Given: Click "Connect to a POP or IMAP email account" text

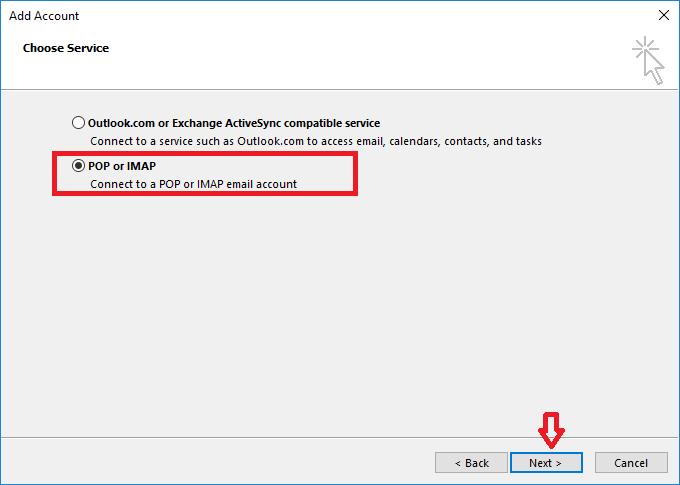Looking at the screenshot, I should (x=193, y=184).
